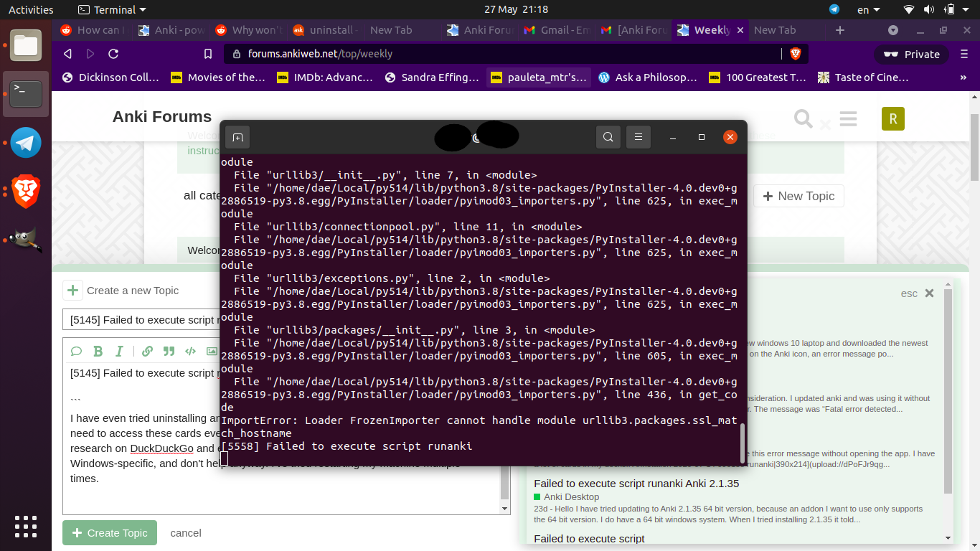
Task: Insert a hyperlink using composer link icon
Action: point(147,351)
